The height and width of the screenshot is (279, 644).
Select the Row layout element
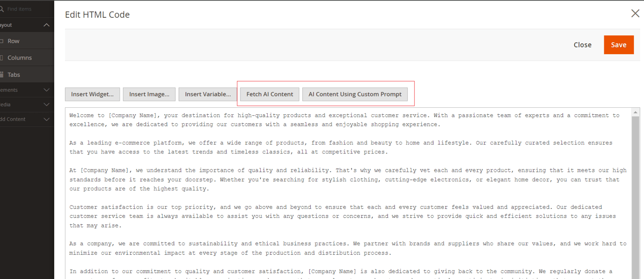[x=13, y=41]
